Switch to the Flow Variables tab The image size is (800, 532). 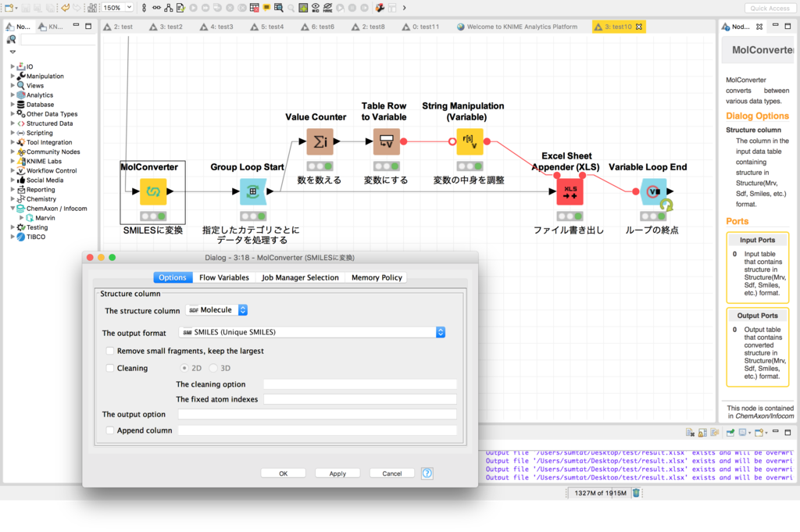pos(225,277)
